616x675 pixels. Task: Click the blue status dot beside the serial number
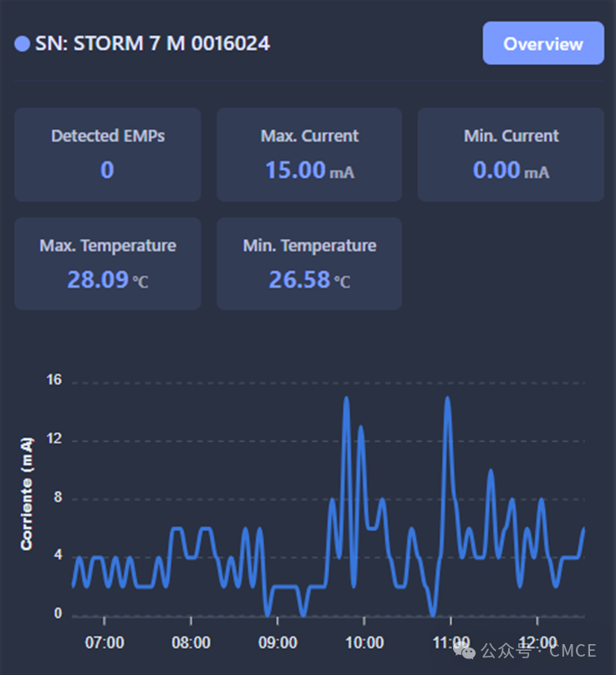click(23, 43)
